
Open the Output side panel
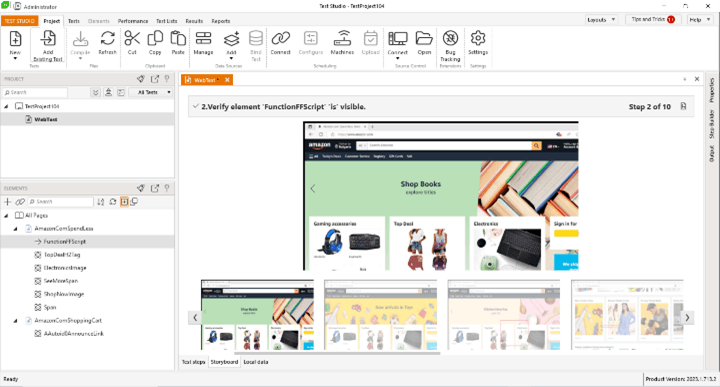pyautogui.click(x=711, y=153)
